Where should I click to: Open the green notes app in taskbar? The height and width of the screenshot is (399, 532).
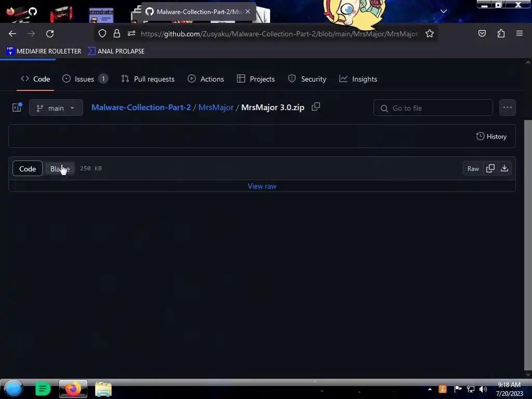pyautogui.click(x=43, y=389)
